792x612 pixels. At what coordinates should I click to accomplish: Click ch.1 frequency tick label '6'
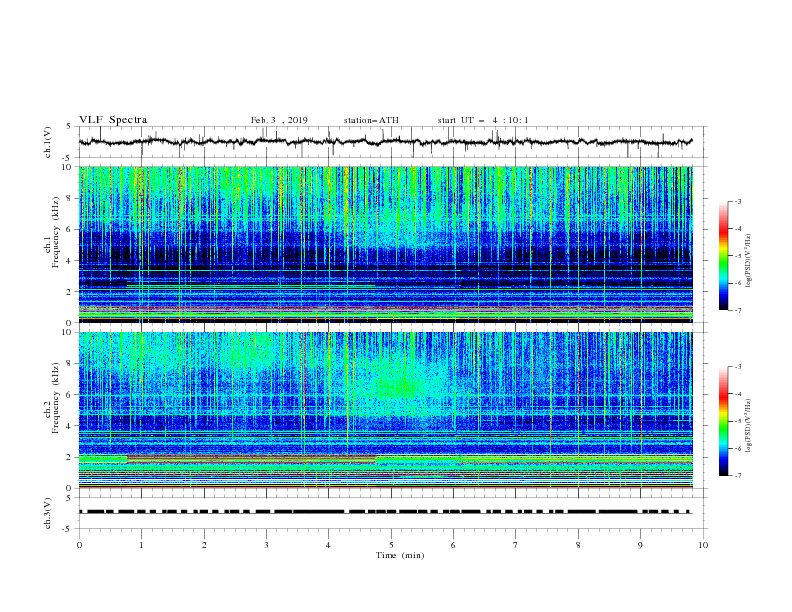point(69,229)
